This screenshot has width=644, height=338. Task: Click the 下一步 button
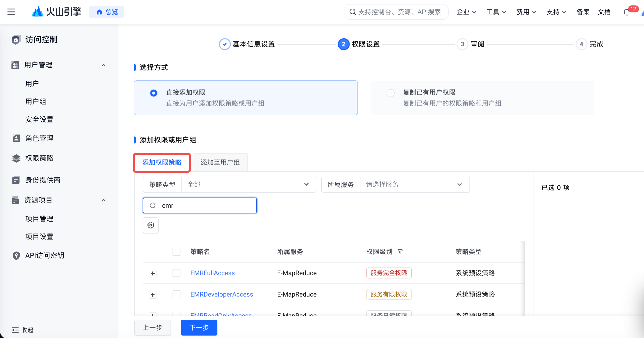coord(199,327)
